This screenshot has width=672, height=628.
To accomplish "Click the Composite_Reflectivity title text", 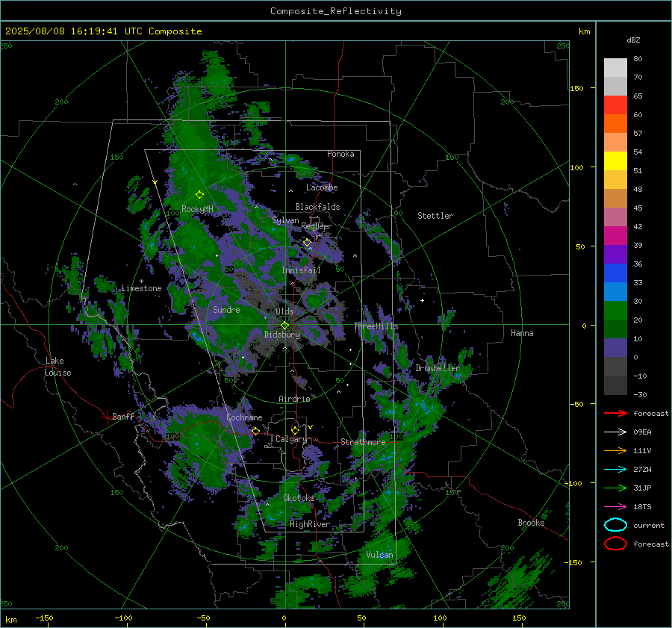I will pyautogui.click(x=336, y=11).
